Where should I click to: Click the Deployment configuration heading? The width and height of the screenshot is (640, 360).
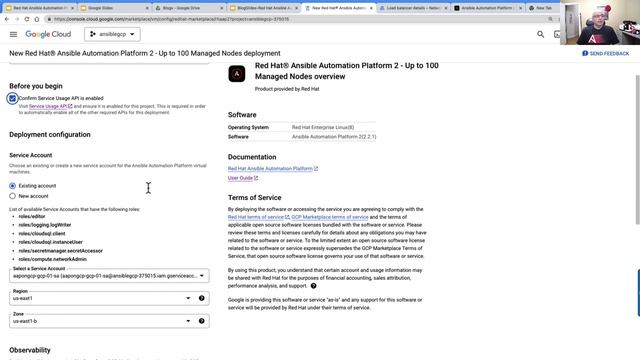tap(50, 135)
